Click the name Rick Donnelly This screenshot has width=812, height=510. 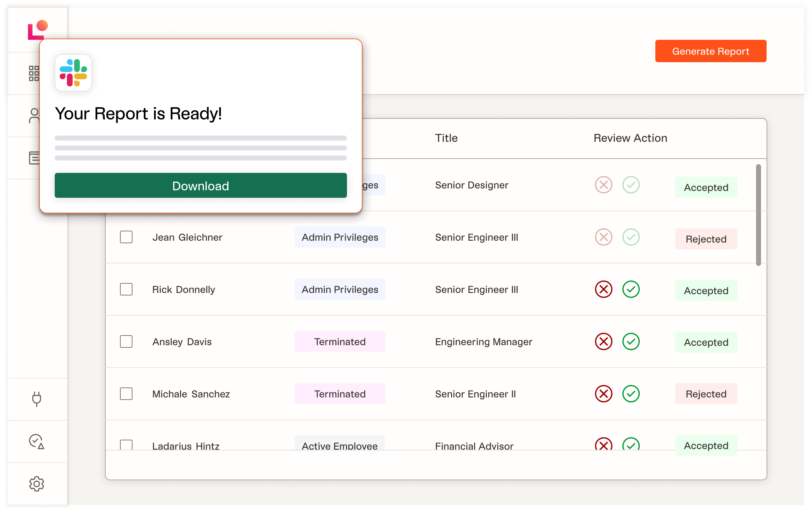point(183,290)
